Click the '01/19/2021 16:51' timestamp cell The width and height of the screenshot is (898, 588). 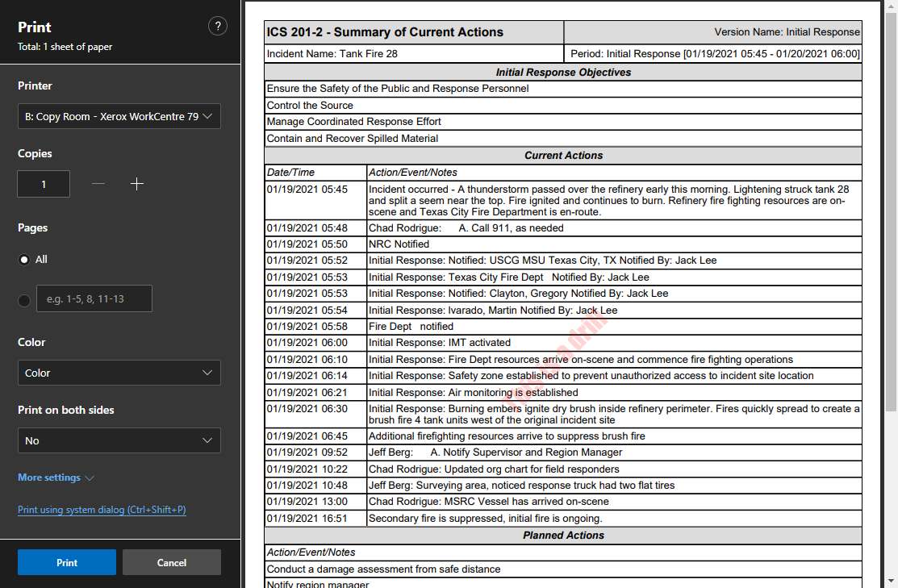[x=315, y=519]
